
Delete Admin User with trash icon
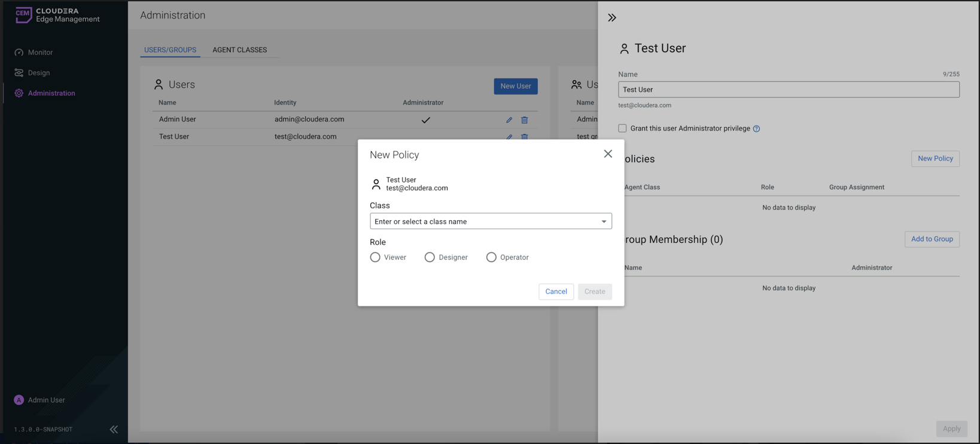(524, 120)
